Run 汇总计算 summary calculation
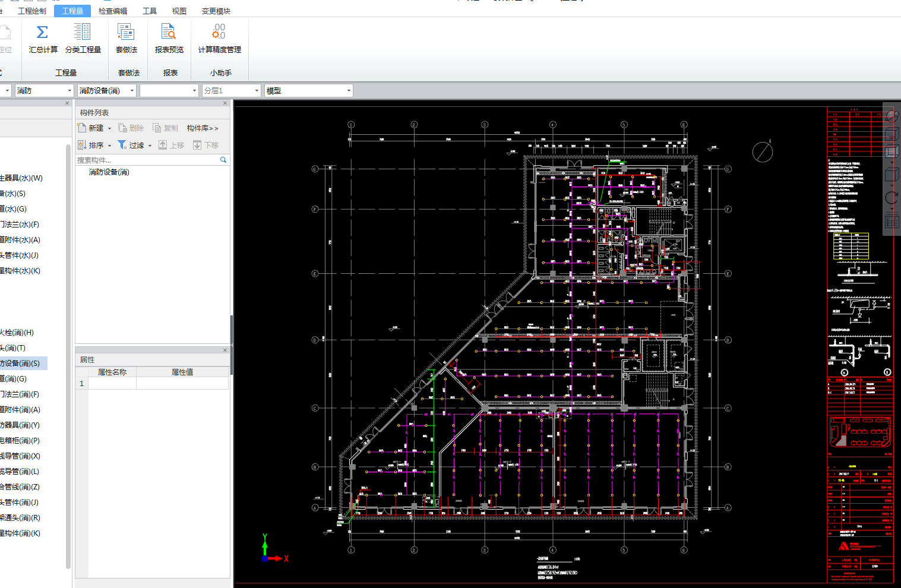Image resolution: width=901 pixels, height=588 pixels. pos(43,39)
